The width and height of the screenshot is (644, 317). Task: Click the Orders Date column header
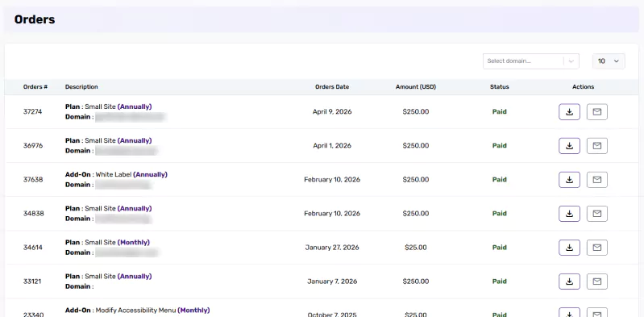[332, 87]
